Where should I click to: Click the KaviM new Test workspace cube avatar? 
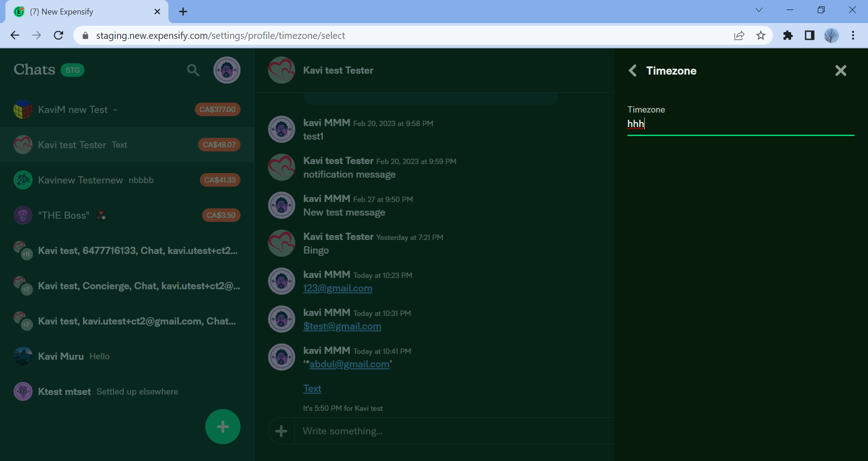tap(23, 109)
